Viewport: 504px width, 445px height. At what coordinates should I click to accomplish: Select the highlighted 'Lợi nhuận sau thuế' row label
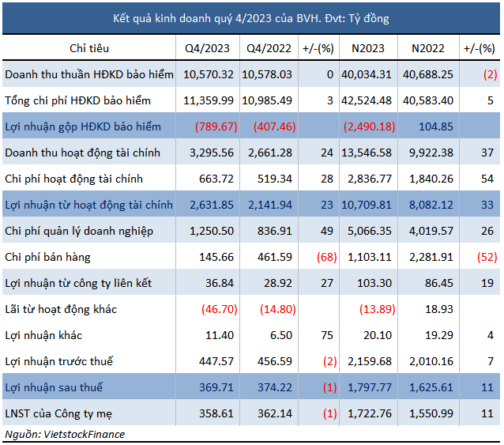click(54, 387)
